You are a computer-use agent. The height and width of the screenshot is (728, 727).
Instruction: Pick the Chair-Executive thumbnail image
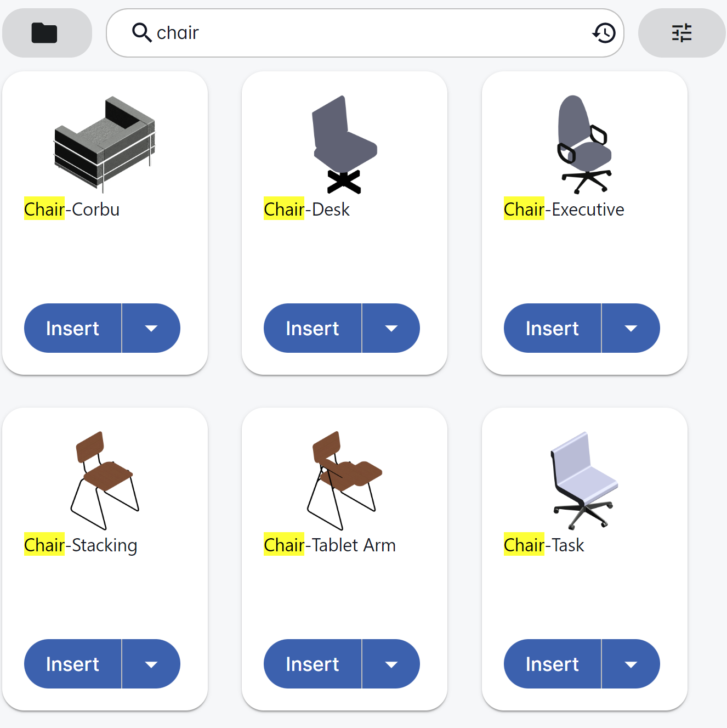(x=584, y=144)
